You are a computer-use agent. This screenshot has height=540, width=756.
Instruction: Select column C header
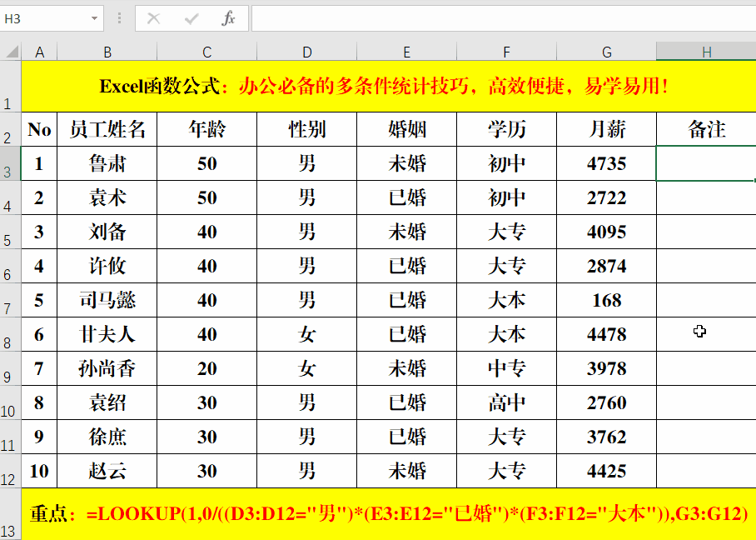click(206, 52)
